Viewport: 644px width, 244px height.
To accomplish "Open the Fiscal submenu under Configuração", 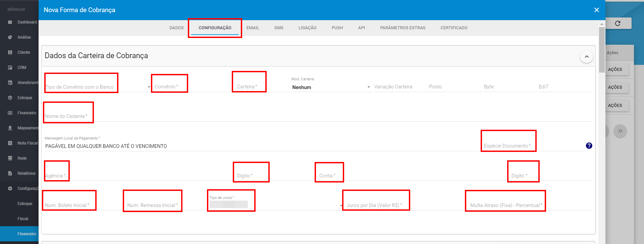I will 23,219.
